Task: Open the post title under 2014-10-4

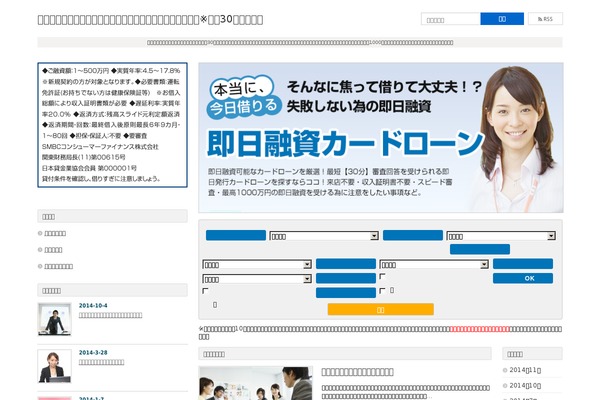Action: click(110, 315)
